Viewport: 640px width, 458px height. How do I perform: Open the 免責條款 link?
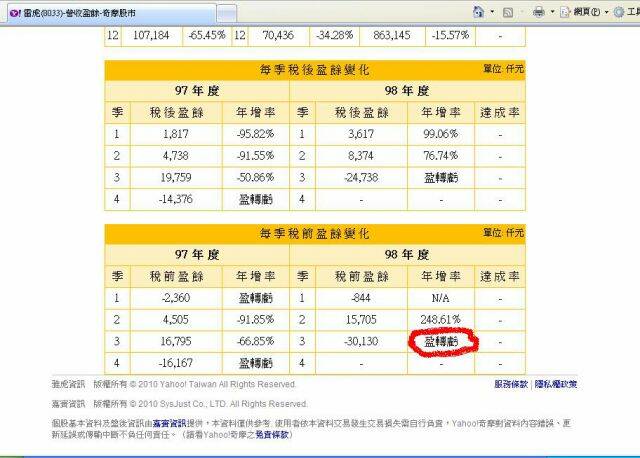pyautogui.click(x=272, y=434)
